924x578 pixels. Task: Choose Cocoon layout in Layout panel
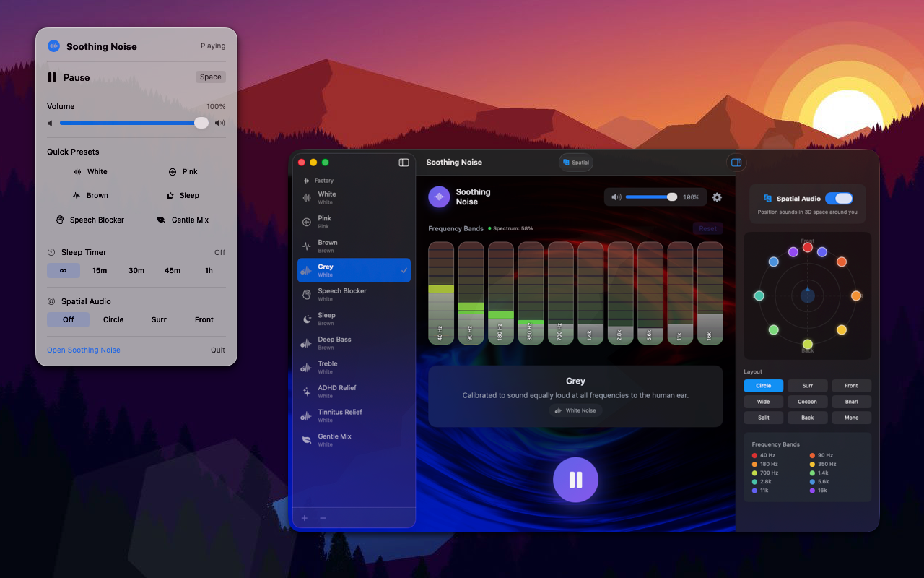click(x=808, y=402)
